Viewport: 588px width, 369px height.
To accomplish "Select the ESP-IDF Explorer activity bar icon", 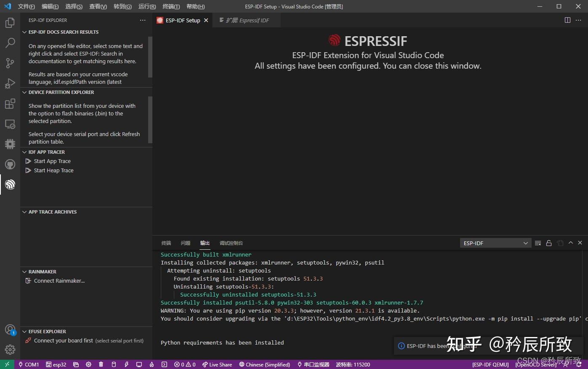I will tap(10, 184).
